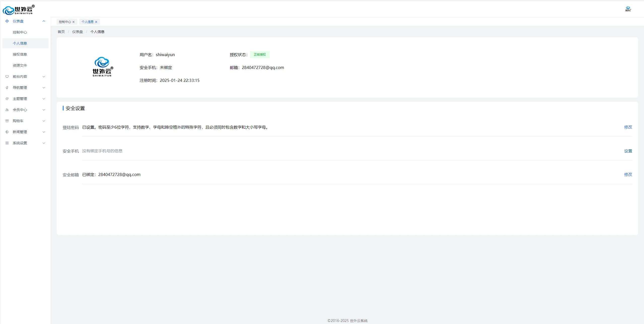This screenshot has width=644, height=324.
Task: Click the monitor icon beside 前台内容
Action: pos(7,77)
